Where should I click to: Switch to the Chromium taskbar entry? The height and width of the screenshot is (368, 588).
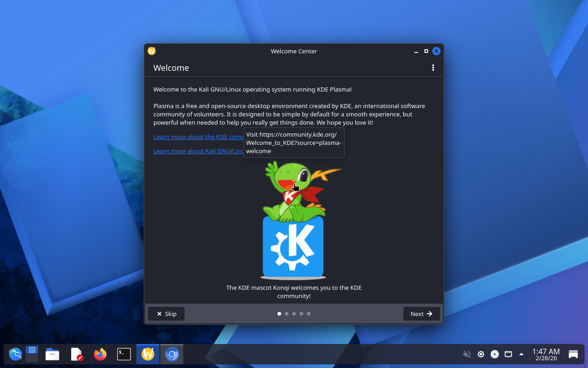(x=172, y=354)
